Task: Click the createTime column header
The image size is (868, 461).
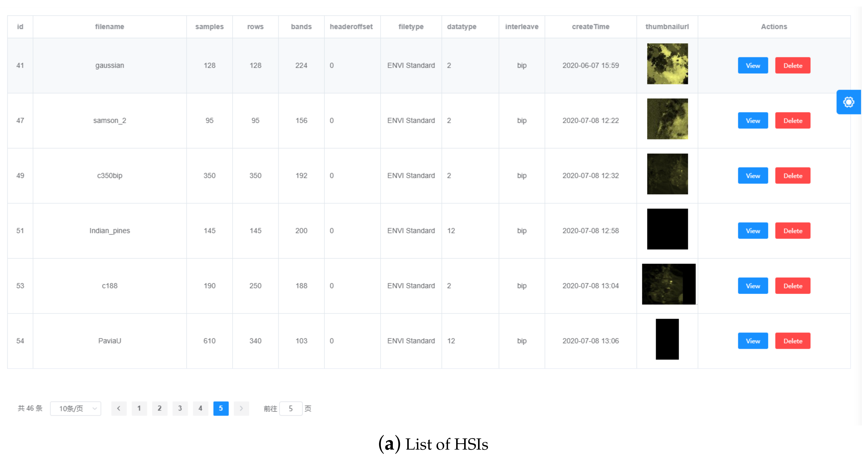Action: pyautogui.click(x=590, y=27)
